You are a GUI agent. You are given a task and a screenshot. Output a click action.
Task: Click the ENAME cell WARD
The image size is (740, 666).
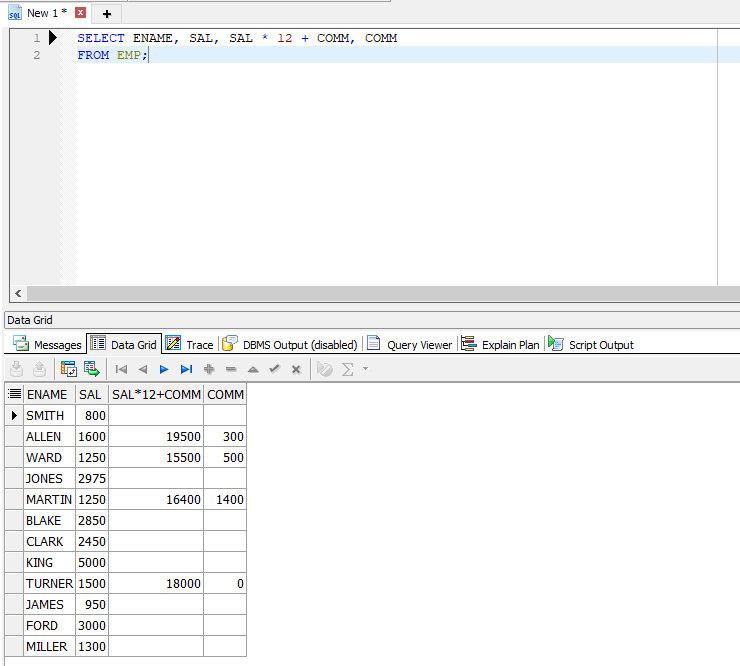click(50, 457)
